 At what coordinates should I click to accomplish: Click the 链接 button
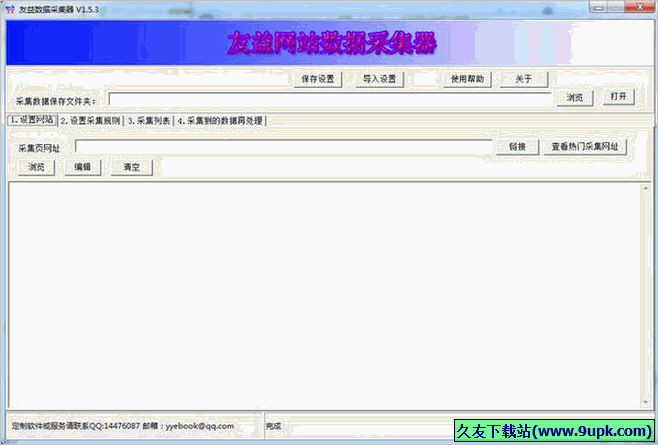tap(517, 147)
